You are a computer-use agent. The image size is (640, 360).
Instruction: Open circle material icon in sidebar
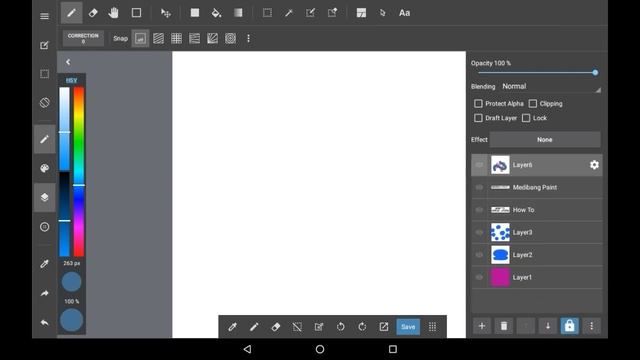click(44, 227)
